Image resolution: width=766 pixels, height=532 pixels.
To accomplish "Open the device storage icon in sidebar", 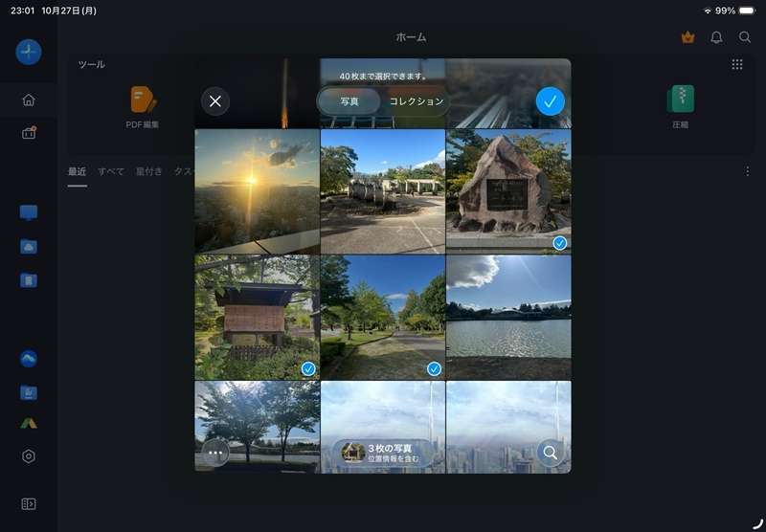I will (29, 280).
